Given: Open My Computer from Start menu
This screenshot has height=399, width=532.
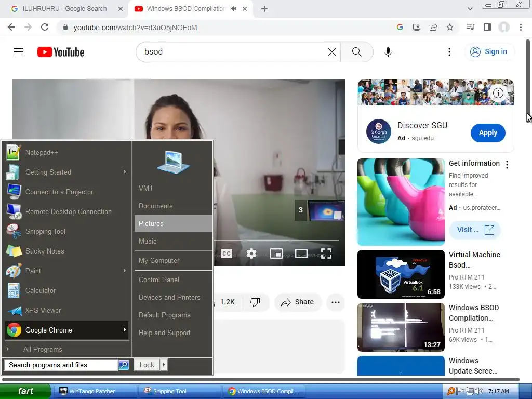Looking at the screenshot, I should point(174,261).
